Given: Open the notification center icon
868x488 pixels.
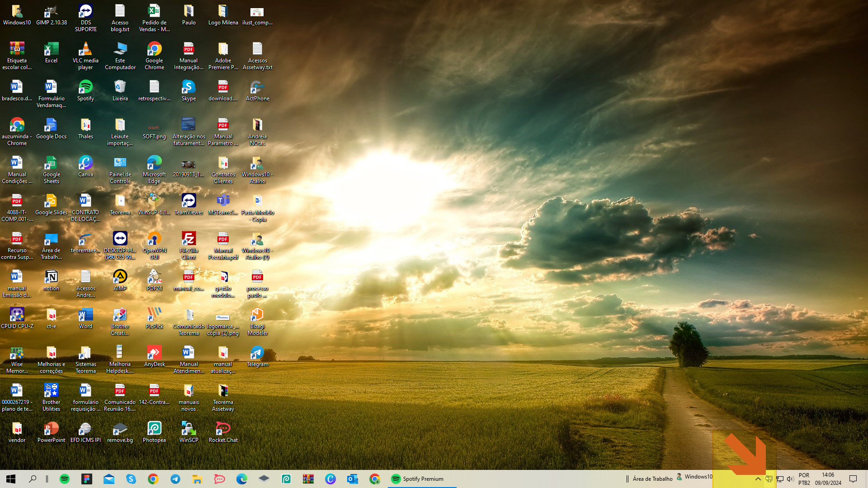Looking at the screenshot, I should click(x=854, y=479).
